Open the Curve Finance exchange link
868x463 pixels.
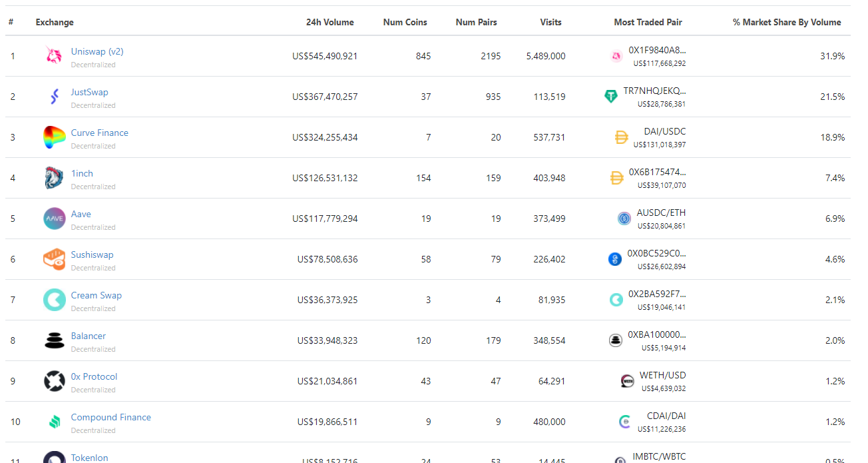100,133
